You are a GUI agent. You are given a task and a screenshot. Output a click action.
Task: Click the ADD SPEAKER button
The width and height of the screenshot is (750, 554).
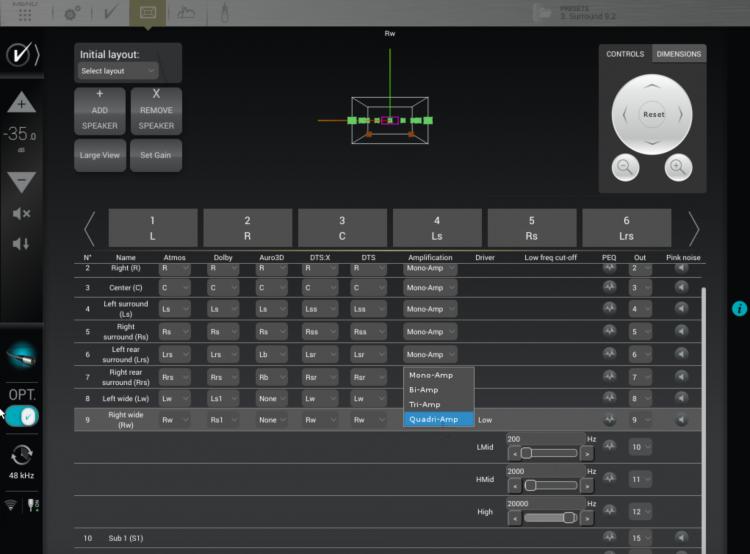pos(99,111)
